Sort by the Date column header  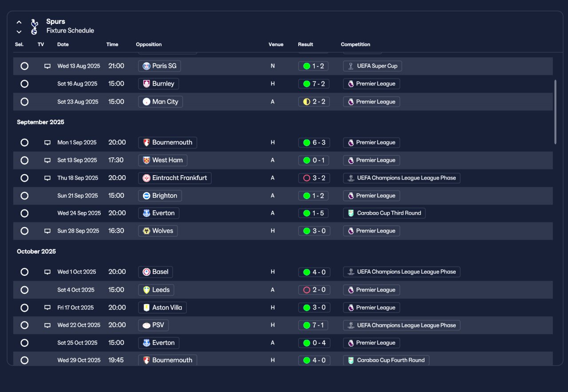pyautogui.click(x=63, y=44)
